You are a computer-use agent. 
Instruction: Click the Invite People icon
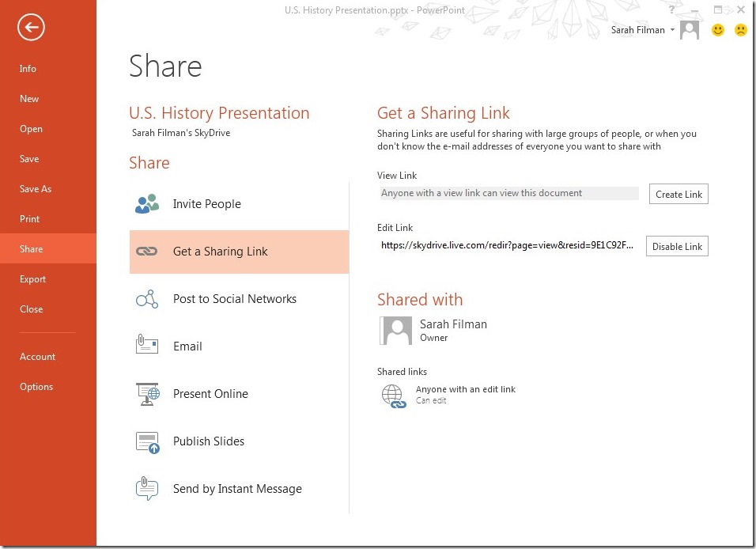click(x=147, y=203)
